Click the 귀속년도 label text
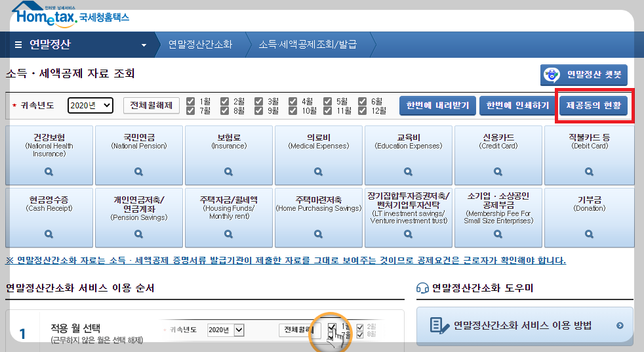 pyautogui.click(x=37, y=106)
